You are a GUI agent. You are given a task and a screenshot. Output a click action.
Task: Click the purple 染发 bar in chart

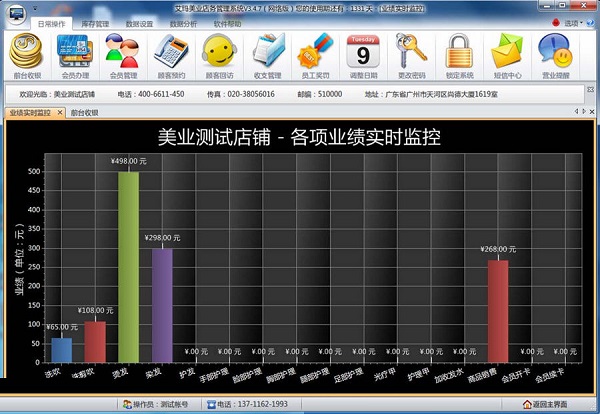(x=162, y=305)
